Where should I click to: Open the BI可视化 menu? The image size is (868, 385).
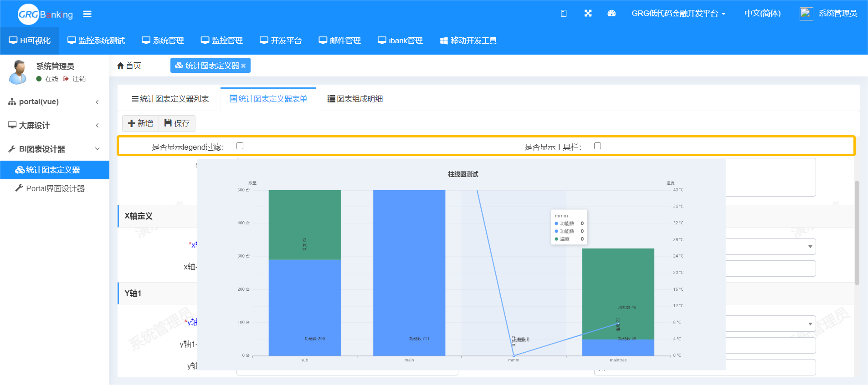tap(30, 41)
